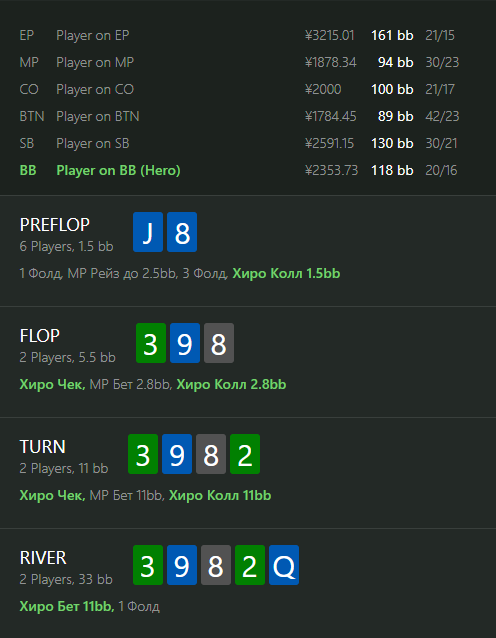This screenshot has height=638, width=496.
Task: Click the gray 8 card in River row
Action: point(216,565)
